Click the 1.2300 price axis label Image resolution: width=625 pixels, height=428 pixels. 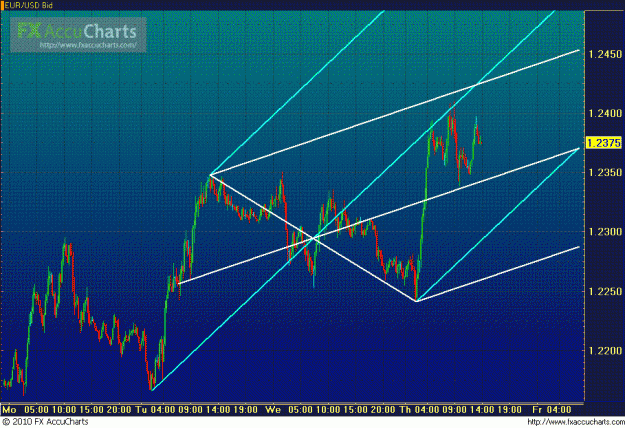tap(605, 232)
